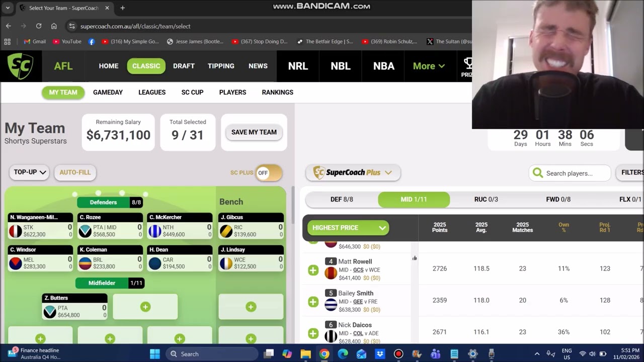Viewport: 644px width, 362px height.
Task: Select CLASSIC in the top navigation
Action: (x=146, y=66)
